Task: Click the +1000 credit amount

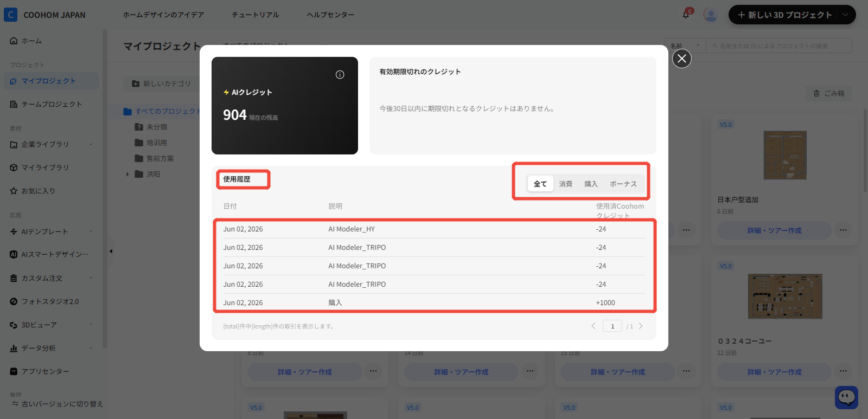Action: (605, 302)
